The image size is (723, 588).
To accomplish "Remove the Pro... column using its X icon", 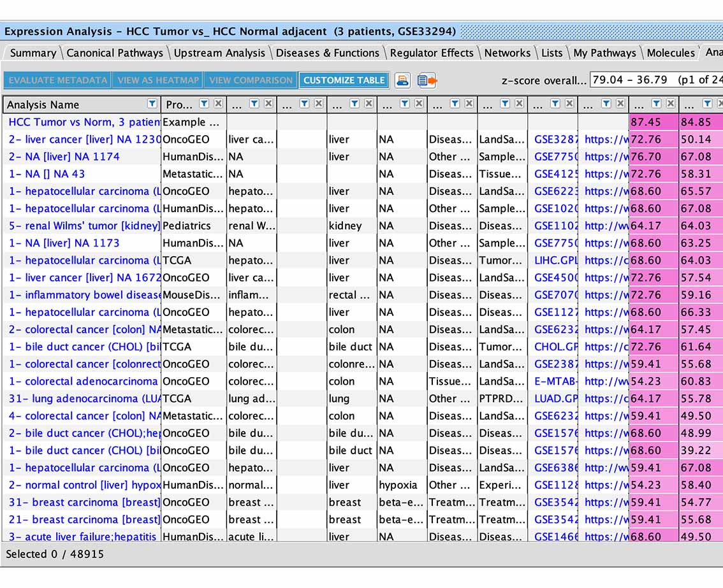I will coord(218,104).
